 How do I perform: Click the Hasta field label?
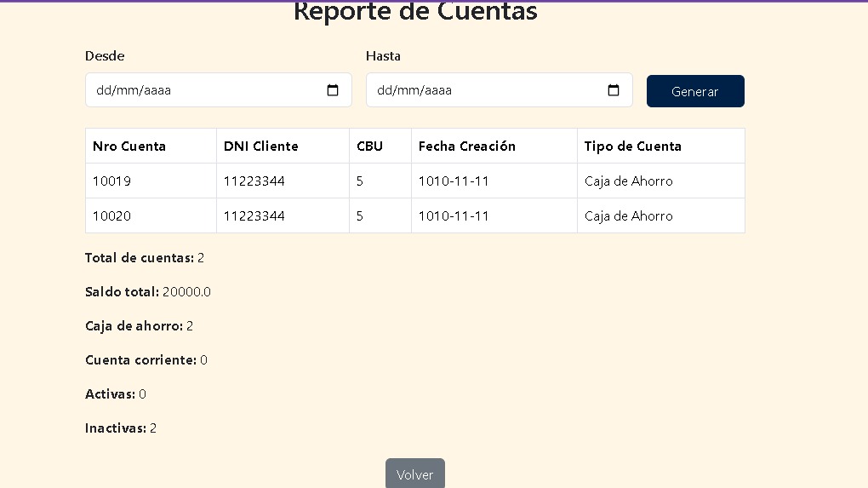tap(383, 56)
